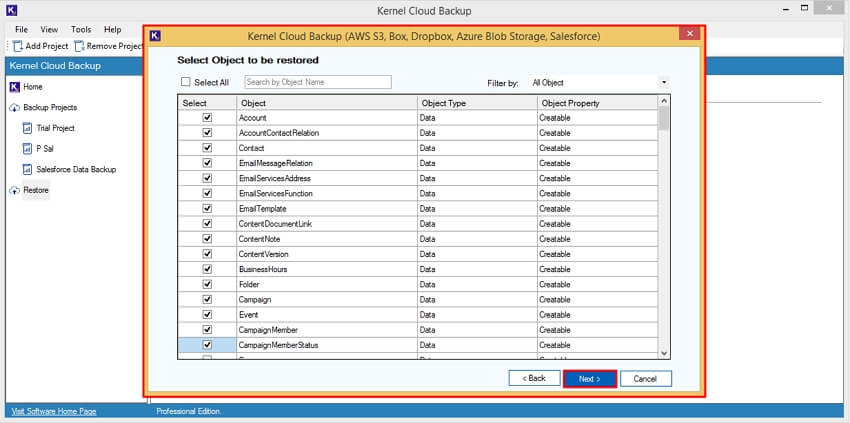Open the File menu
This screenshot has width=850, height=423.
22,29
